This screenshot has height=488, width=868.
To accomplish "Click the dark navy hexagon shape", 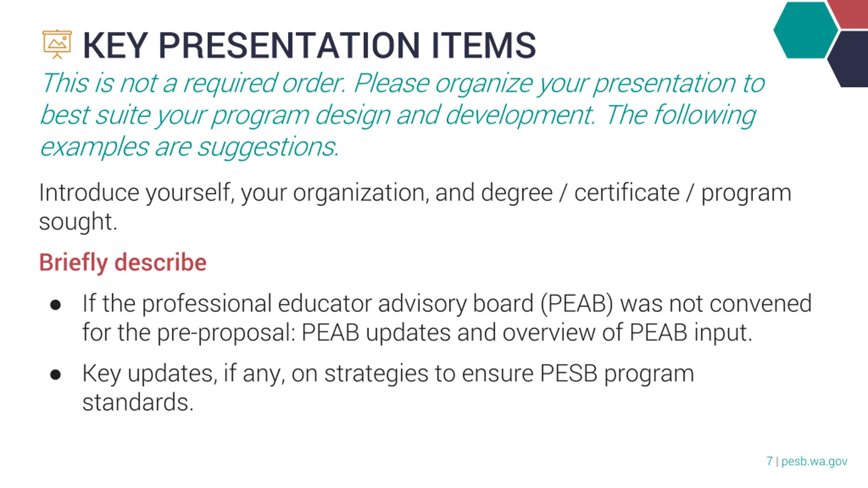I will (x=849, y=59).
